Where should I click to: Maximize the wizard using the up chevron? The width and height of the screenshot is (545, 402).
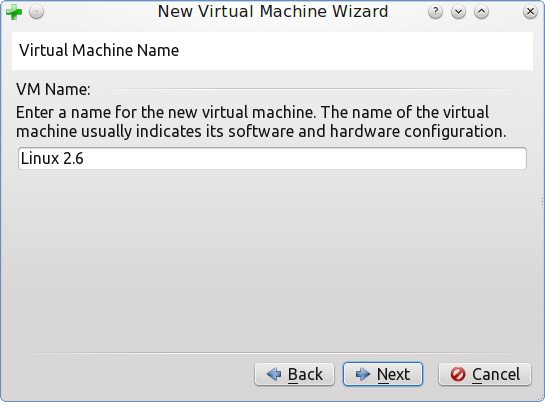(x=481, y=12)
